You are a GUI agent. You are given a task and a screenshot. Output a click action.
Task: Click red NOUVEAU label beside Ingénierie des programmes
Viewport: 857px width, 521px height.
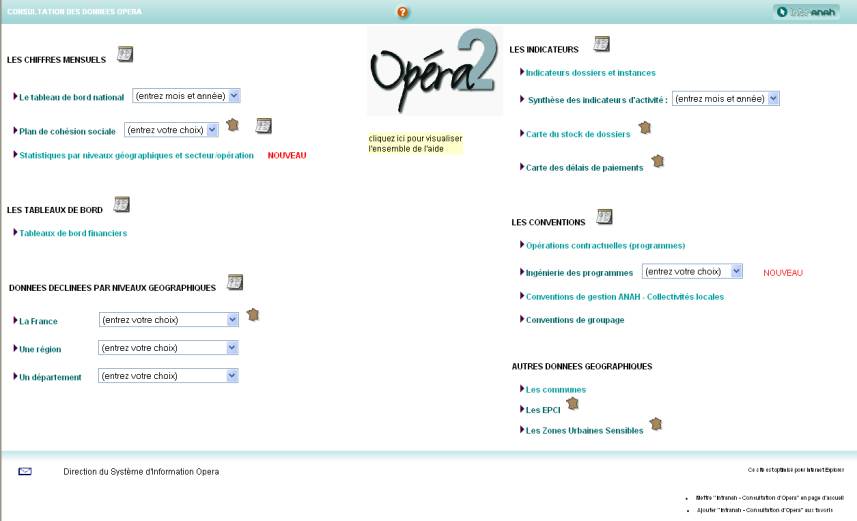(x=783, y=273)
